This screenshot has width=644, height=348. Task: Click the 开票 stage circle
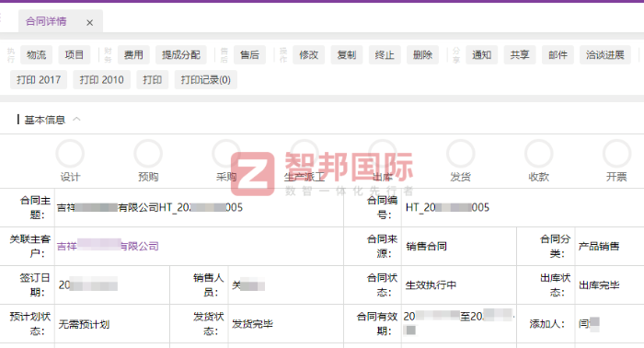pos(616,154)
